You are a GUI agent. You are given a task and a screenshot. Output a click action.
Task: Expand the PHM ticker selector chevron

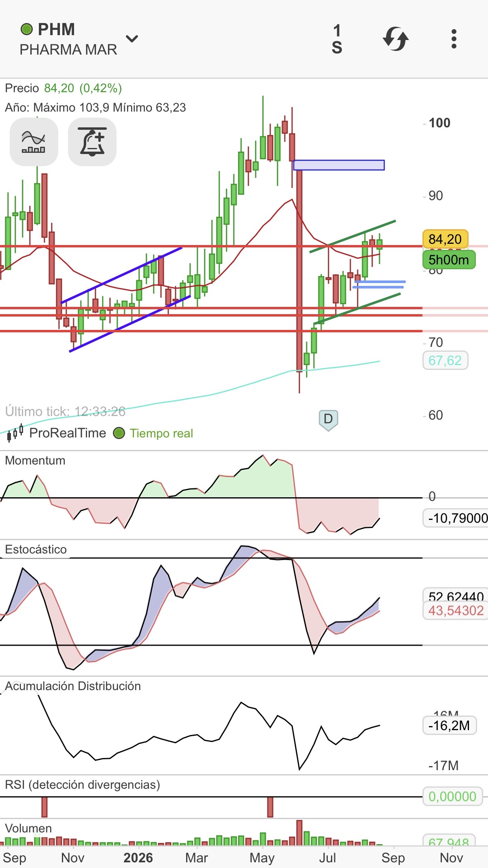point(132,38)
